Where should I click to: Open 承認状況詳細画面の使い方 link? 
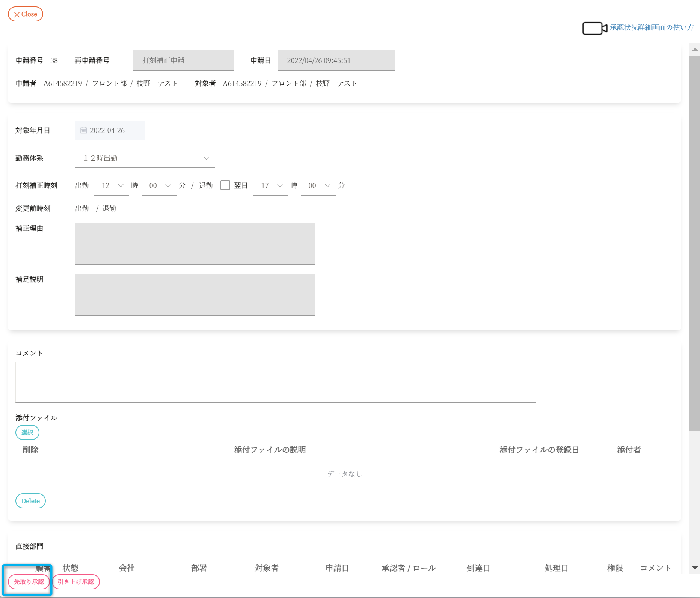tap(652, 27)
